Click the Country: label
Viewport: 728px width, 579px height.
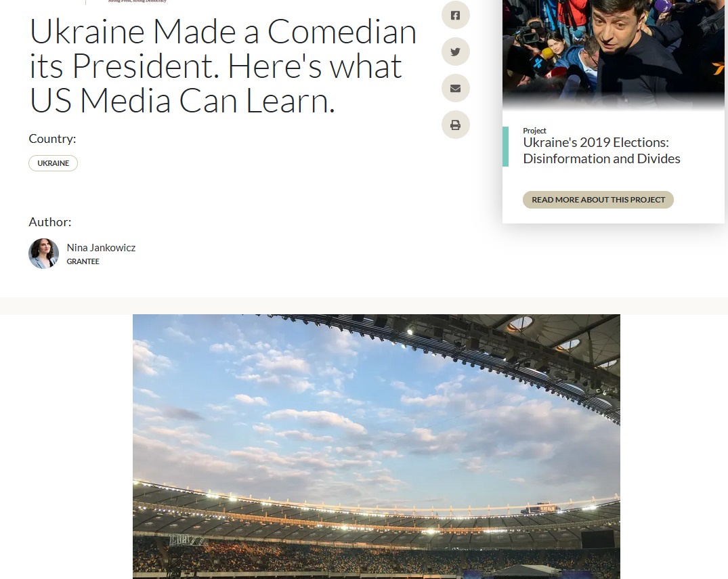[x=52, y=139]
